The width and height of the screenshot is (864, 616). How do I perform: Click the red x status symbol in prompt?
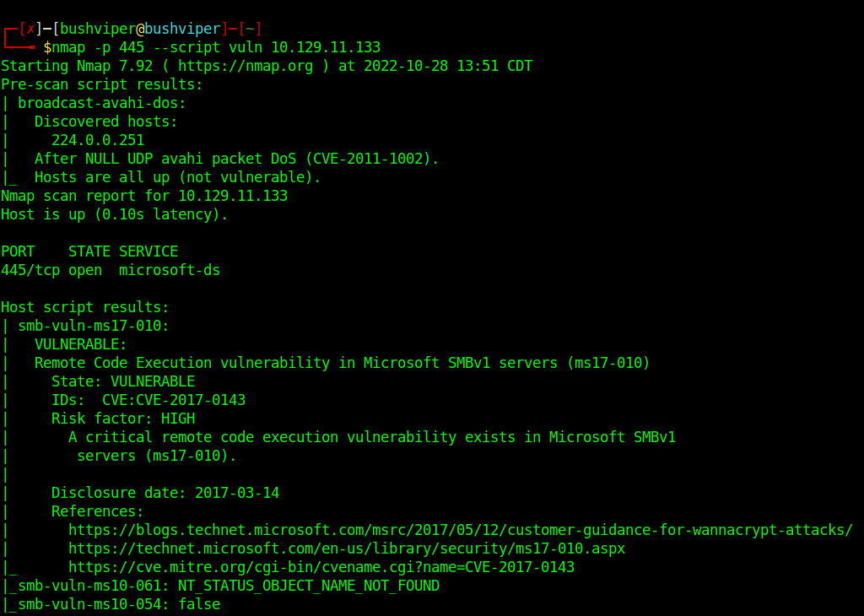tap(30, 29)
